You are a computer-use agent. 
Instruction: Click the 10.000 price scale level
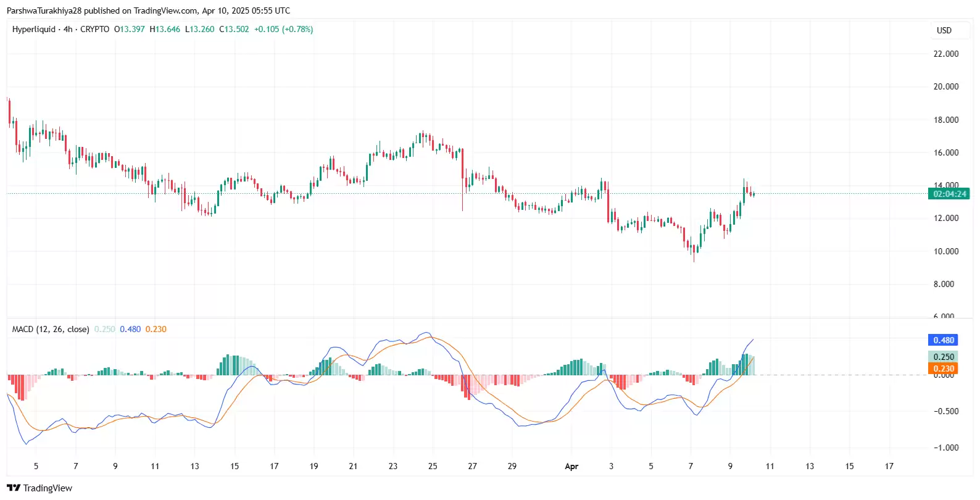(x=945, y=251)
